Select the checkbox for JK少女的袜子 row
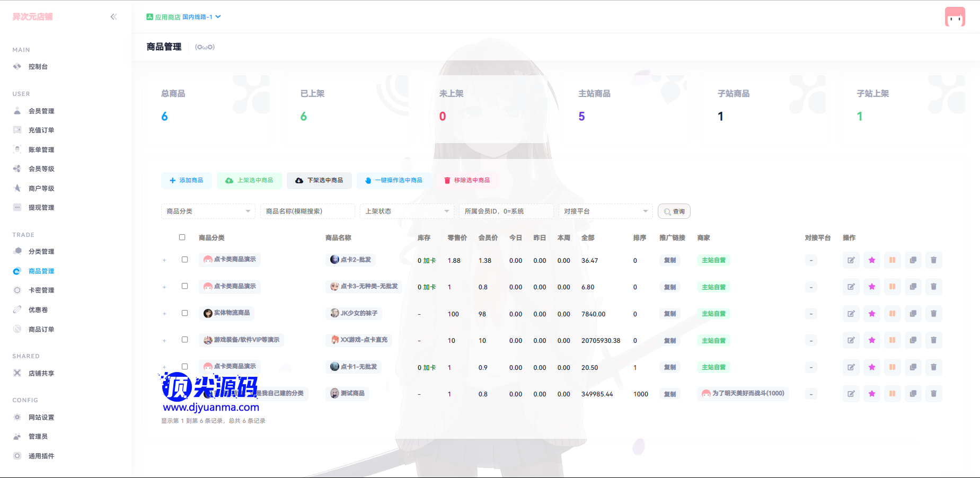 185,313
